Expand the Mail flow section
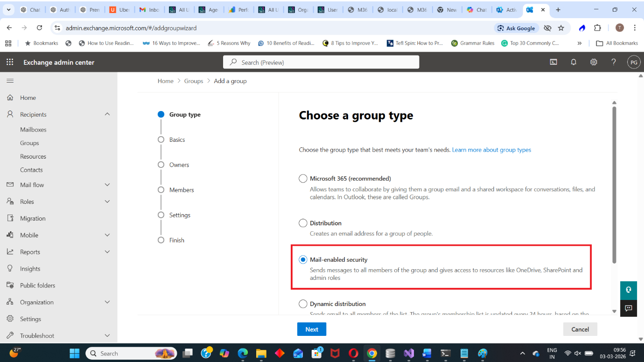This screenshot has width=644, height=362. tap(107, 185)
